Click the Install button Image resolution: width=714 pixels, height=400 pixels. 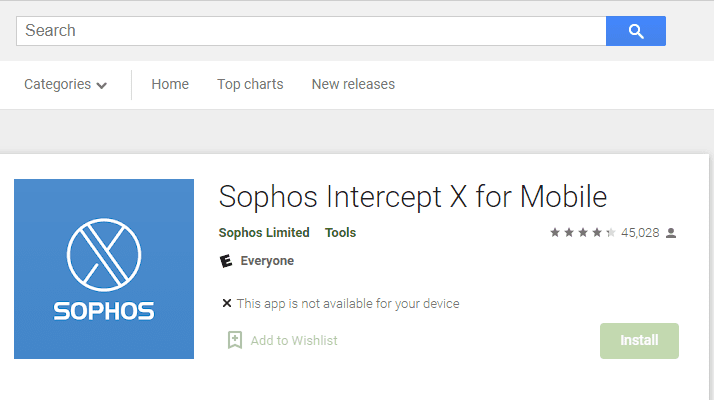pyautogui.click(x=639, y=341)
